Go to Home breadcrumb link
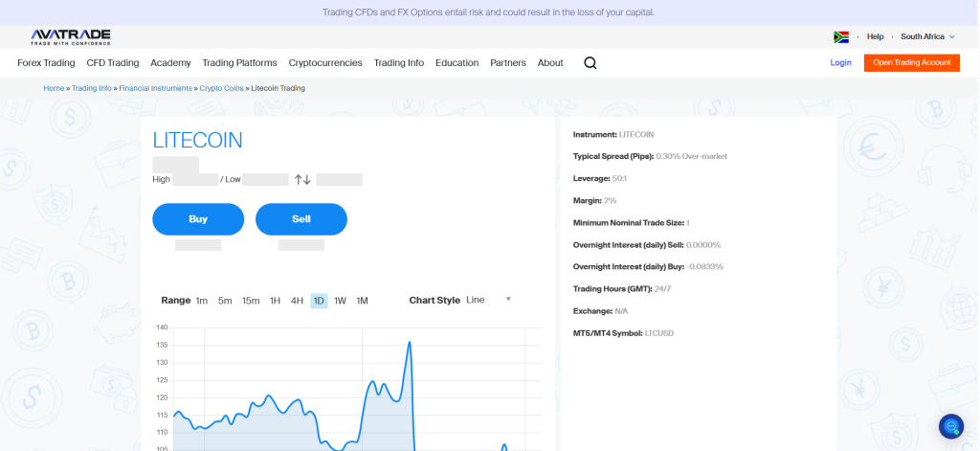Image resolution: width=980 pixels, height=451 pixels. coord(54,88)
